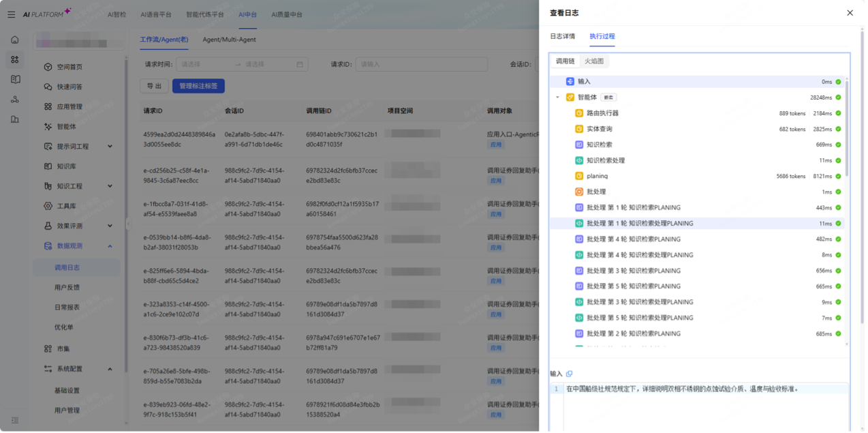The height and width of the screenshot is (433, 868).
Task: Click the 批处理 orange node icon
Action: [x=579, y=192]
